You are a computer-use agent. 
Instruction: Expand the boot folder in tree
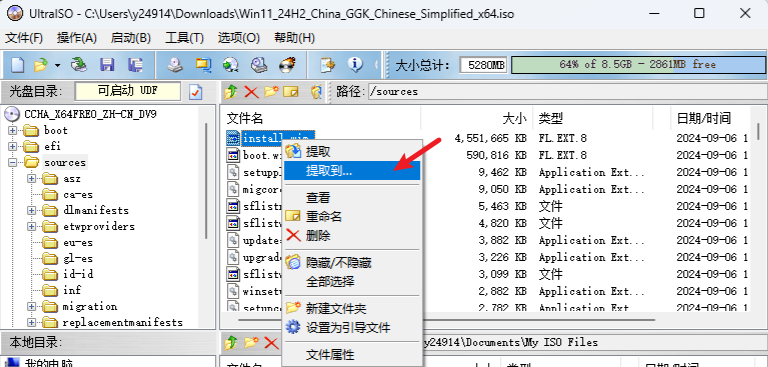click(x=12, y=130)
